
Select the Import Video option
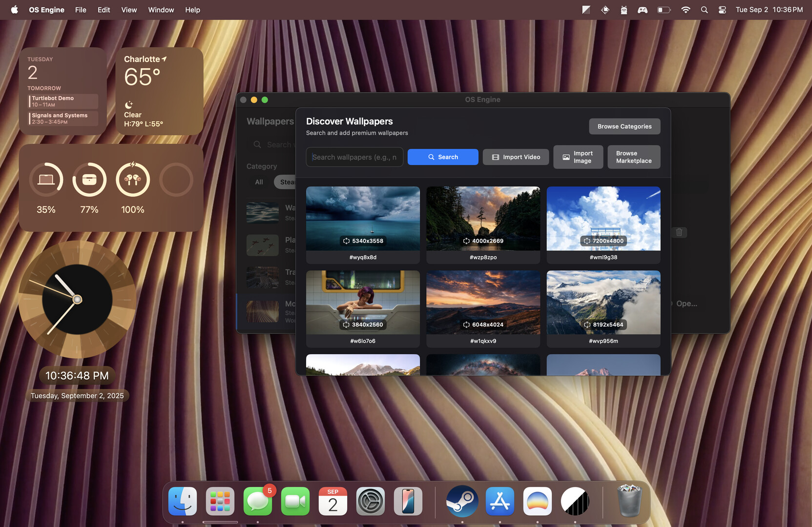pyautogui.click(x=516, y=157)
